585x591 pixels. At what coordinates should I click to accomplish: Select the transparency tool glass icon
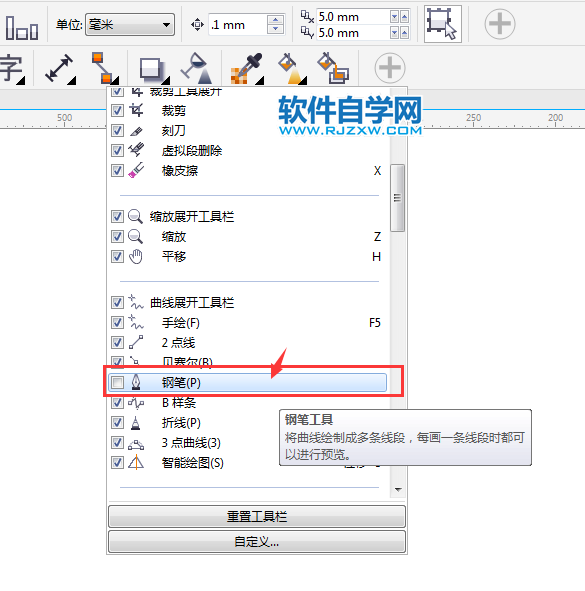pos(196,68)
